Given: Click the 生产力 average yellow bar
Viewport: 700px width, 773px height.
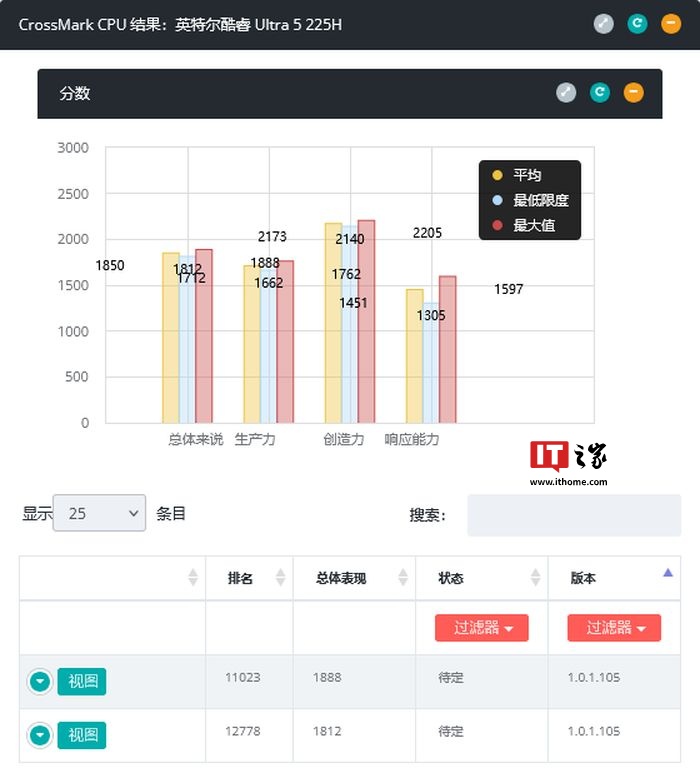Looking at the screenshot, I should click(x=252, y=345).
